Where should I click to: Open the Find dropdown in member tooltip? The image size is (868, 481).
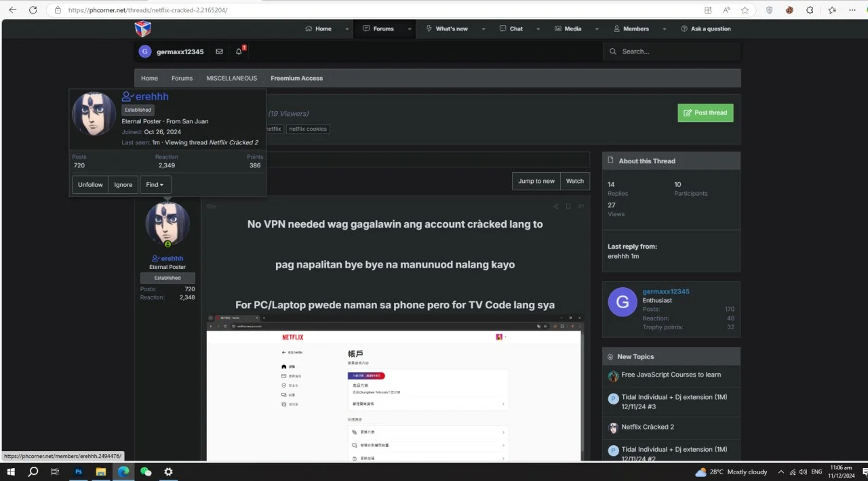(155, 185)
